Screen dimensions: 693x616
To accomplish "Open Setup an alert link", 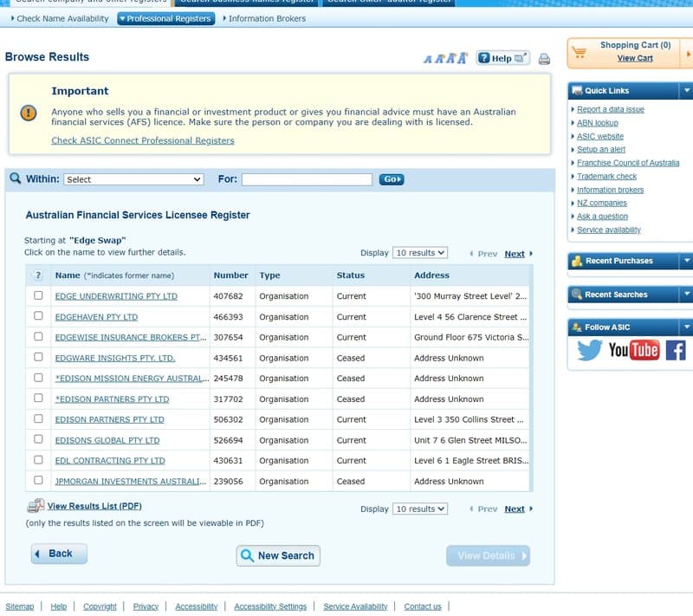I will tap(600, 149).
